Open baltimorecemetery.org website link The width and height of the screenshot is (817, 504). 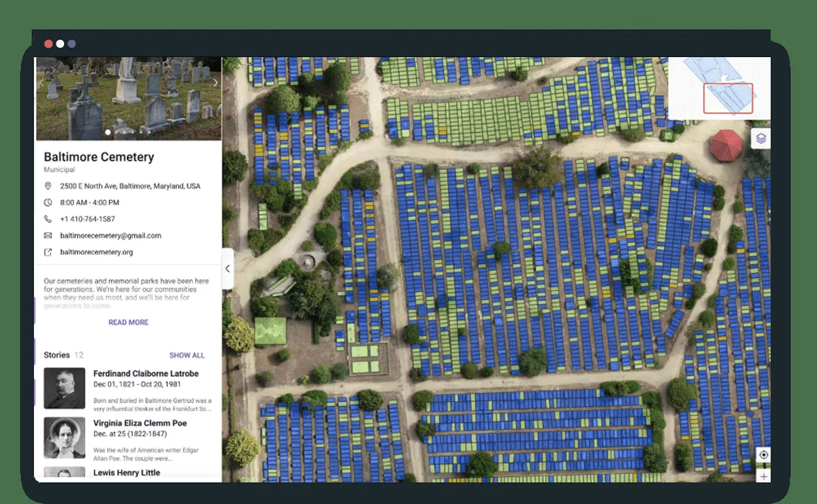[x=96, y=252]
